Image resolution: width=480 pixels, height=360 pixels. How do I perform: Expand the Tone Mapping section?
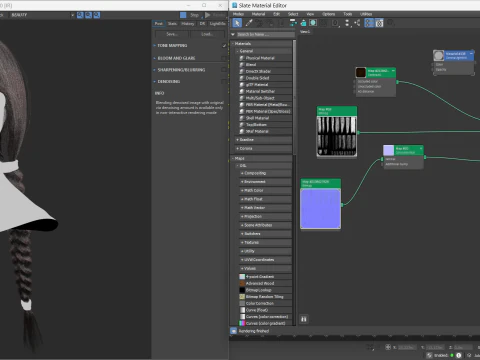(155, 45)
